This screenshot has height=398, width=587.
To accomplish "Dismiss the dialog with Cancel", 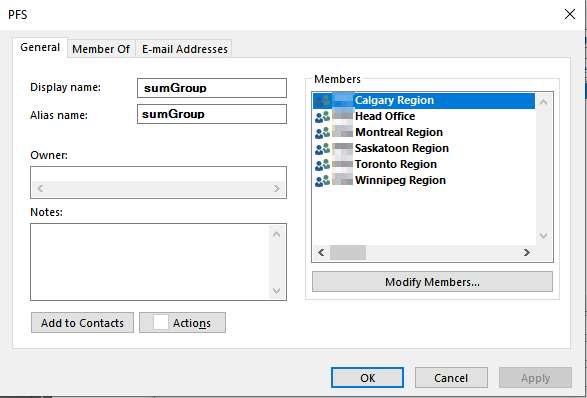I will click(x=451, y=378).
